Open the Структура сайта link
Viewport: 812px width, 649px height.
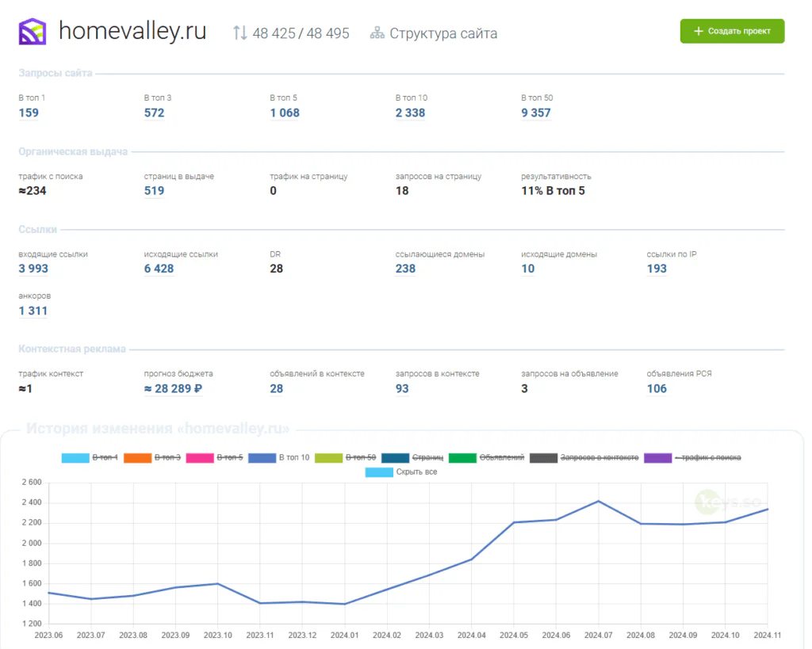[x=443, y=33]
